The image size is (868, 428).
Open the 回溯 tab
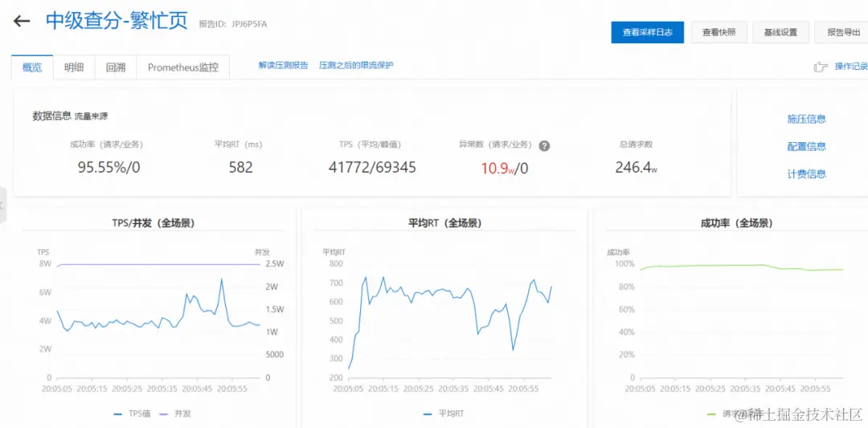point(115,67)
